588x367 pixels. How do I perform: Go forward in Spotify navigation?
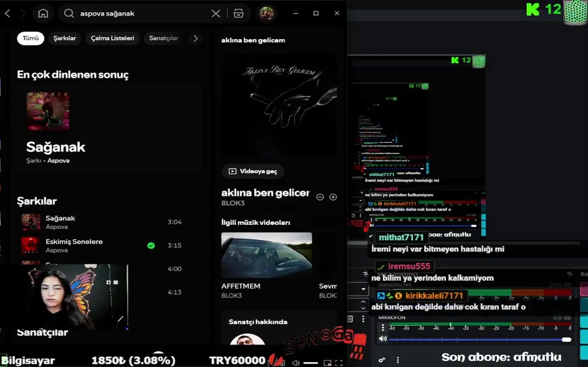pos(23,13)
